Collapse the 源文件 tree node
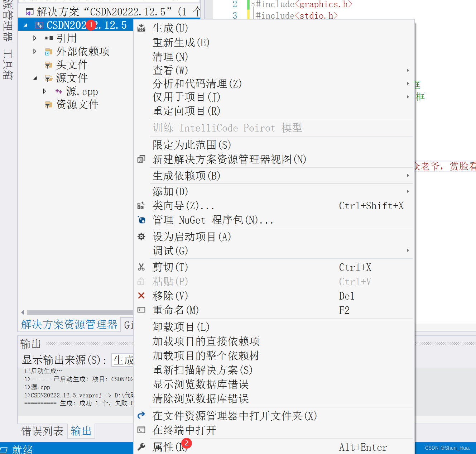Image resolution: width=476 pixels, height=454 pixels. [x=35, y=78]
